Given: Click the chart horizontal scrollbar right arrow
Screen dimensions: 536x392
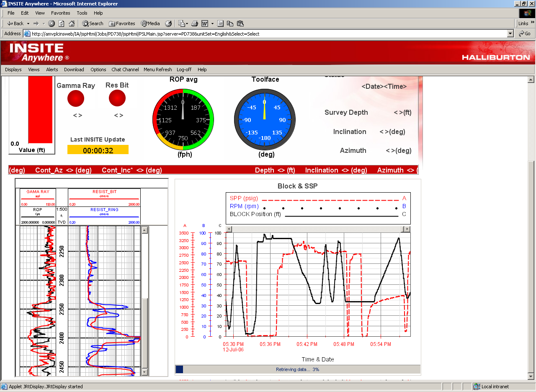Looking at the screenshot, I should point(407,229).
